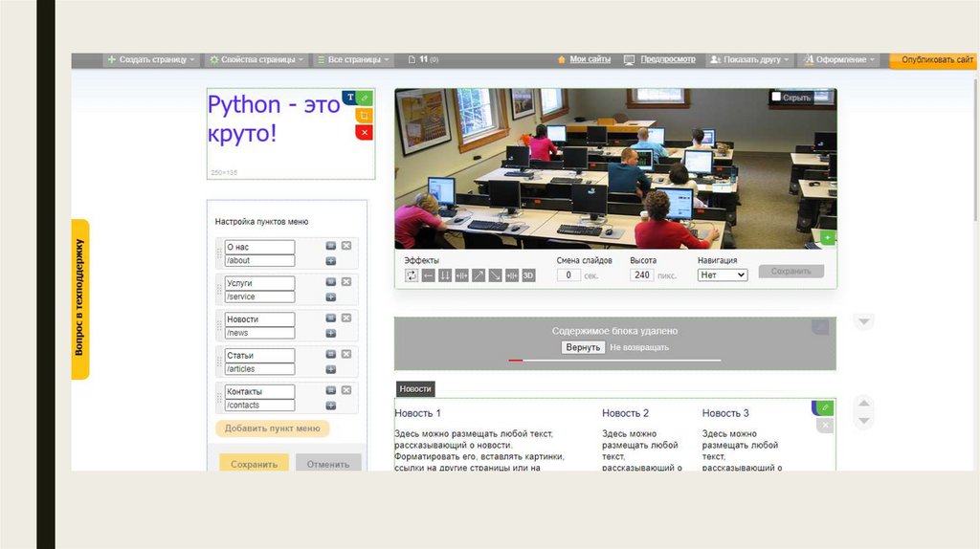Click Добавить пункт меню button
Viewport: 980px width, 549px height.
click(273, 428)
